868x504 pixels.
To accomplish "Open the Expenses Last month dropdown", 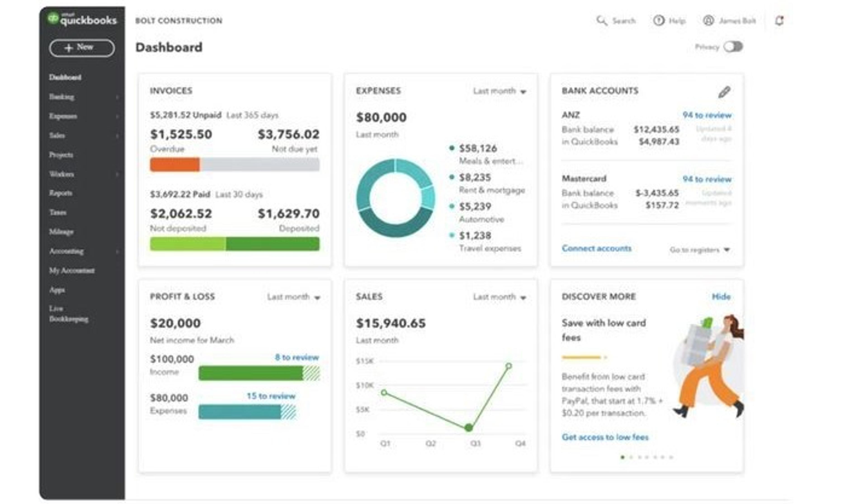I will tap(500, 91).
